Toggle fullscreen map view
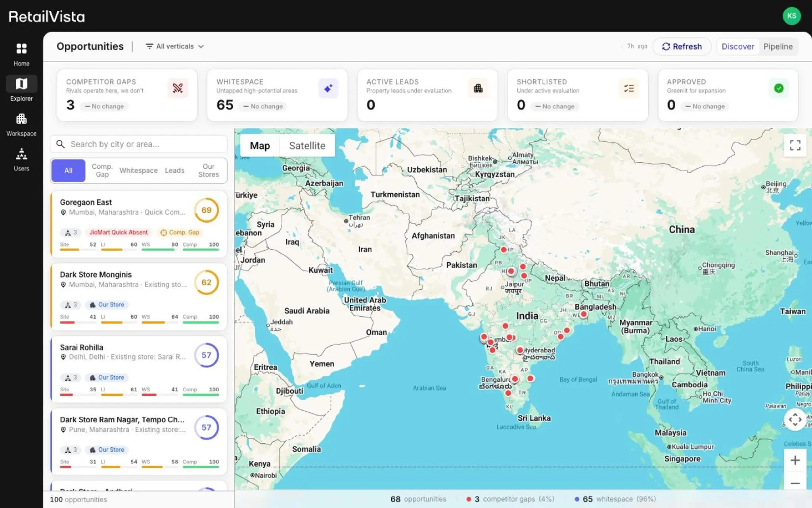This screenshot has width=812, height=508. (795, 145)
